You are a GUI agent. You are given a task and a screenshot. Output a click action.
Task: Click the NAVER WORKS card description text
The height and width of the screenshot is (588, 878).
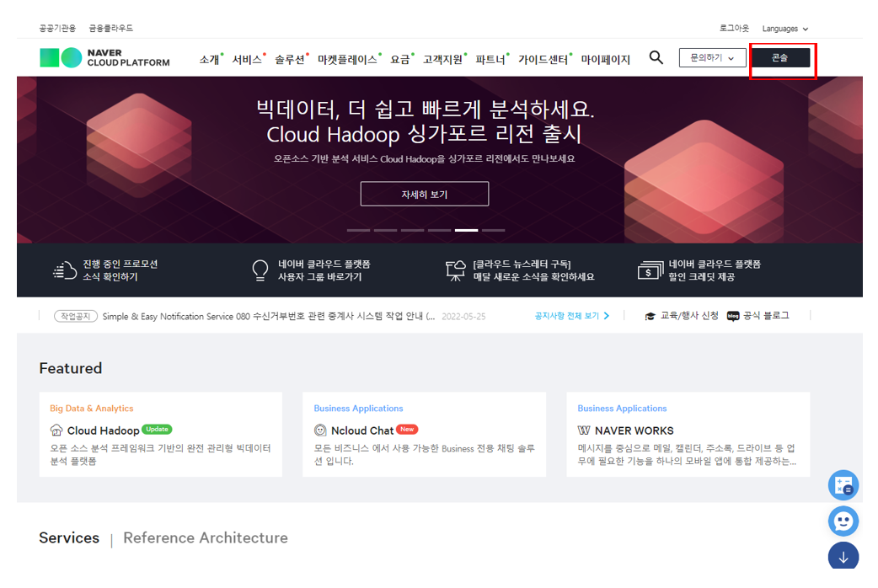687,454
